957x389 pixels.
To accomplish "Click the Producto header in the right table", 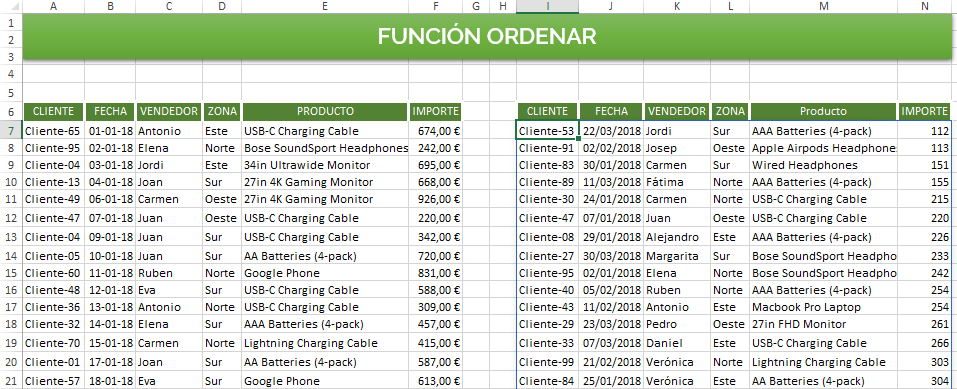I will [x=823, y=112].
